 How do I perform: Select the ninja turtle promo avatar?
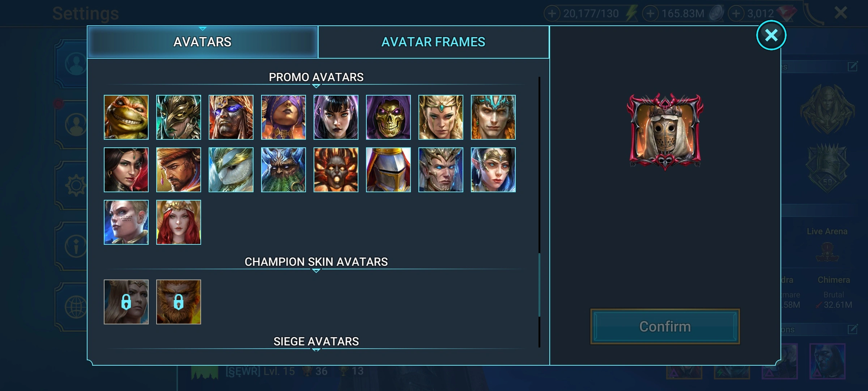tap(126, 117)
